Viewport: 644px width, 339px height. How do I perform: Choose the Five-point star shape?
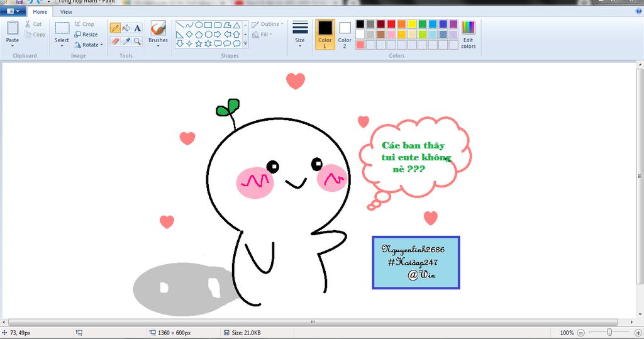[x=199, y=43]
